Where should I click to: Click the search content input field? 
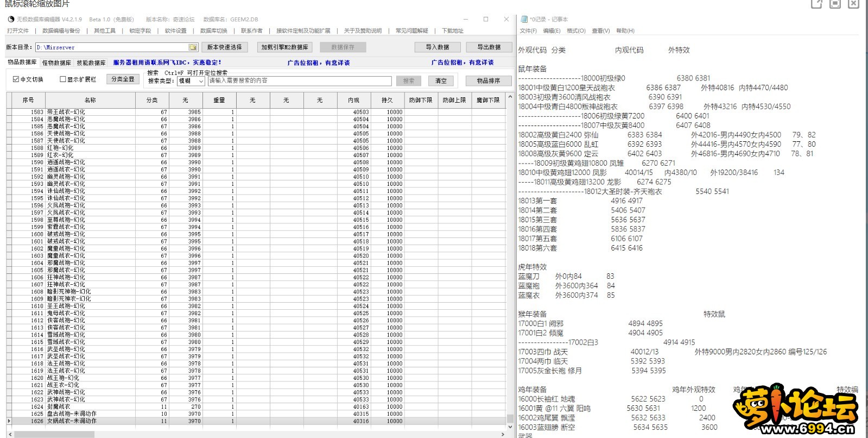299,81
